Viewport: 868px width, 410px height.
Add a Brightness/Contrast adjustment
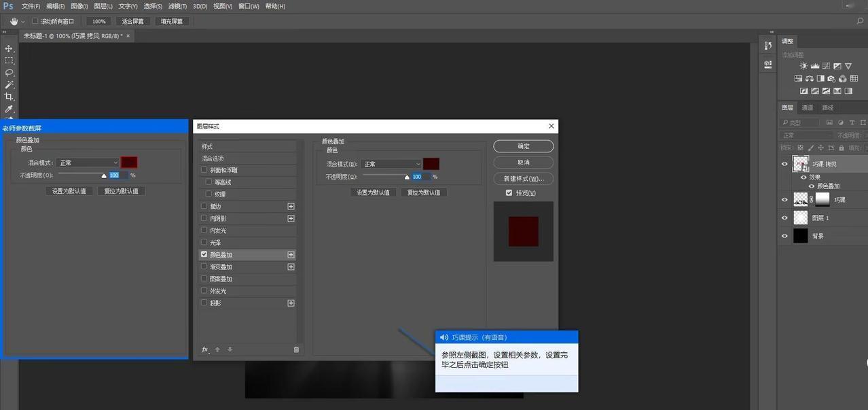(803, 66)
